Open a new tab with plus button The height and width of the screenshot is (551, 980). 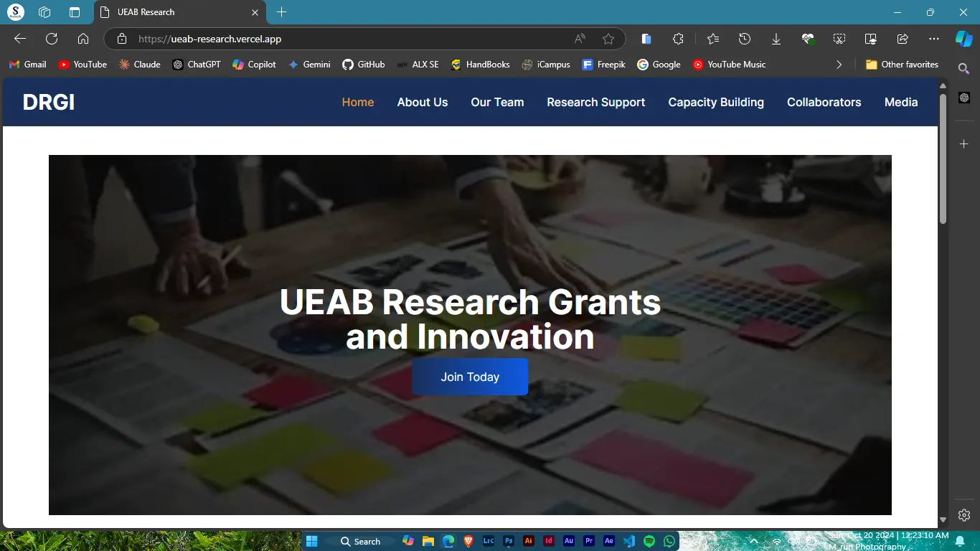point(282,12)
